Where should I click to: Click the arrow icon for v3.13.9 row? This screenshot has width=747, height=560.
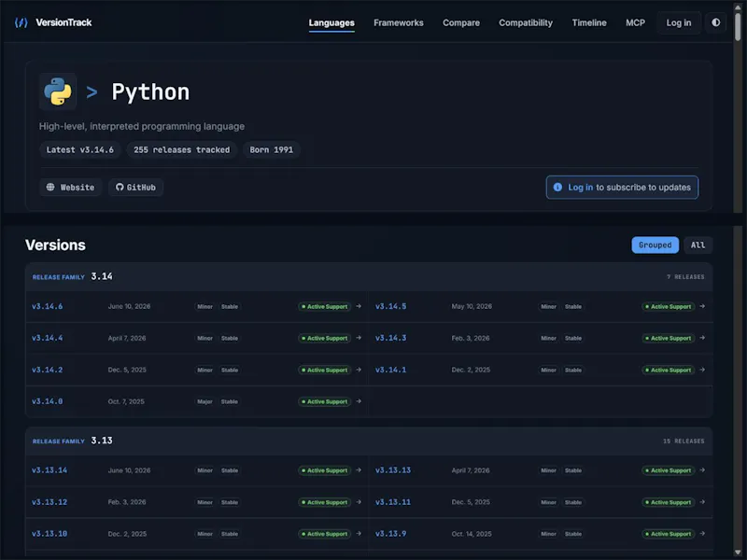tap(702, 533)
